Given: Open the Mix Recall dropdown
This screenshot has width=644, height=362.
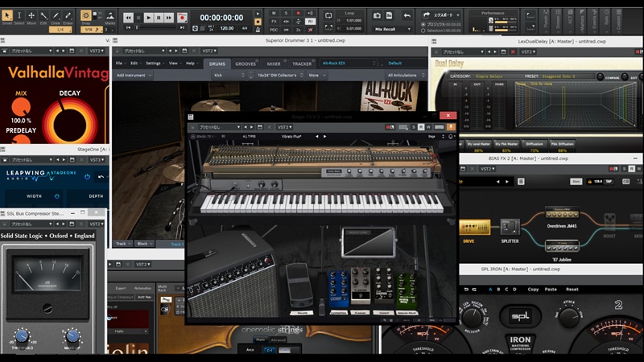Looking at the screenshot, I should pyautogui.click(x=392, y=29).
